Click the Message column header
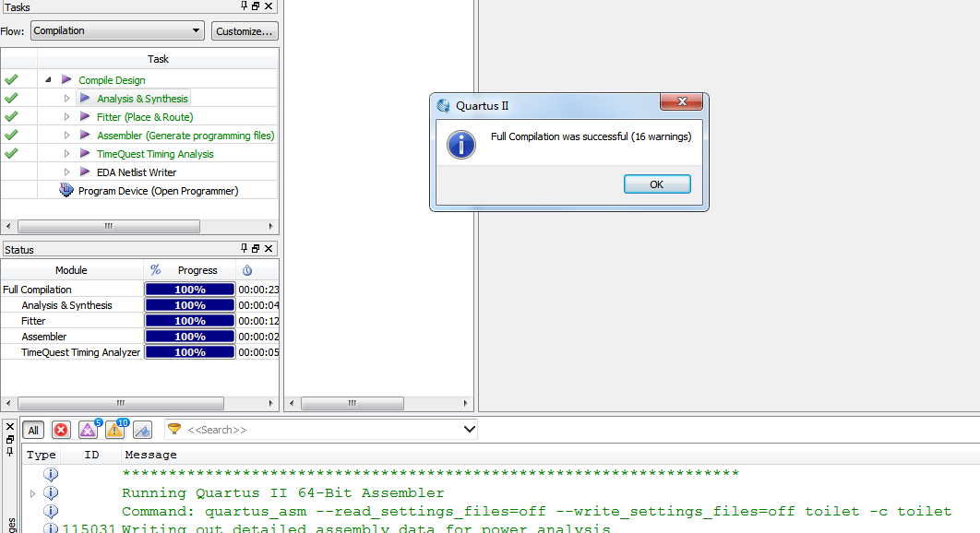 [150, 455]
